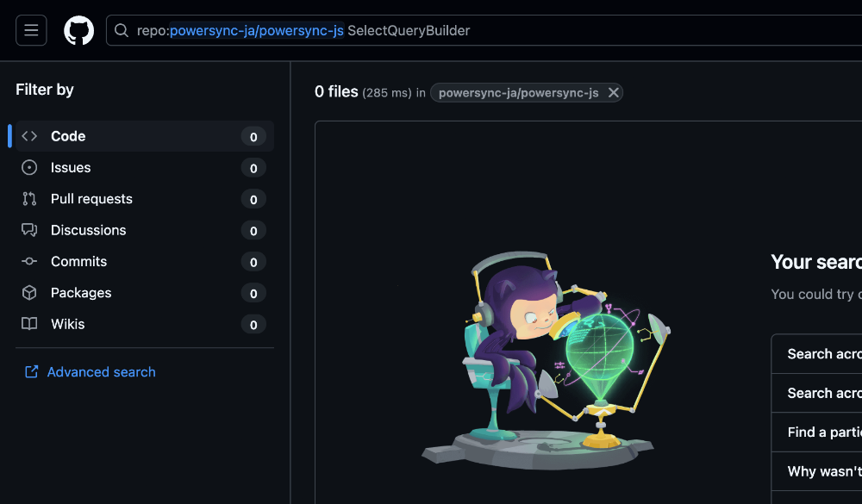Switch to the Discussions filter

coord(88,230)
